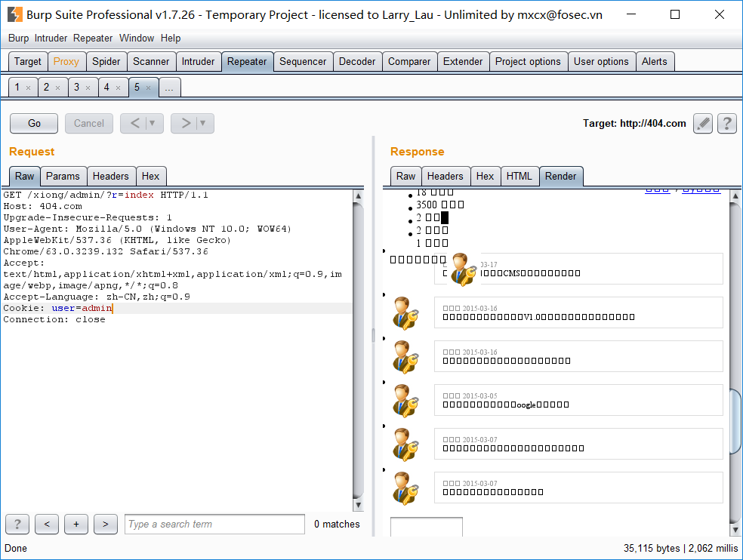This screenshot has width=743, height=560.
Task: Click response pane scrollbar thumb
Action: (x=735, y=420)
